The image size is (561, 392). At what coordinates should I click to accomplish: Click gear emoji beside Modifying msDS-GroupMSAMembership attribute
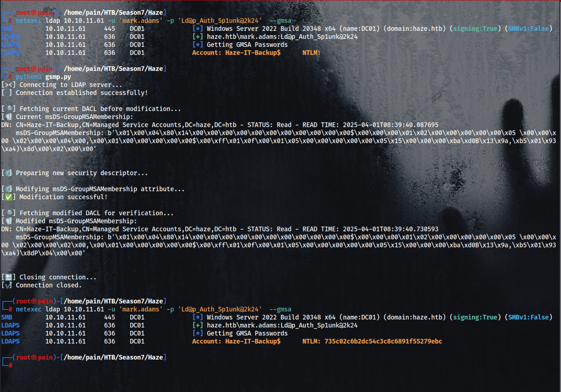tap(9, 189)
